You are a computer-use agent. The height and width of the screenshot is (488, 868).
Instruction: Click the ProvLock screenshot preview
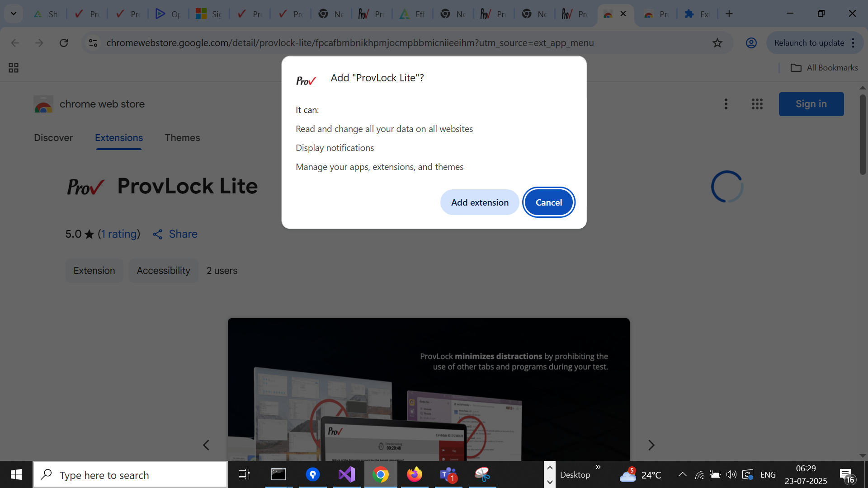tap(429, 389)
